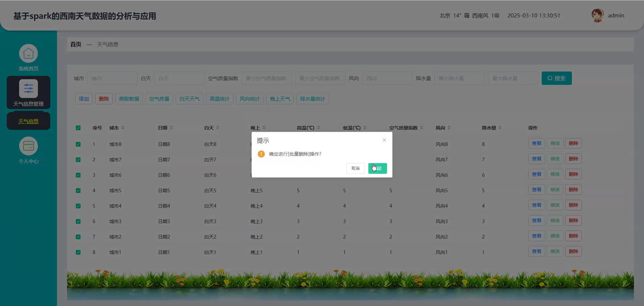
Task: Click 修改 for row 城市4
Action: (555, 205)
